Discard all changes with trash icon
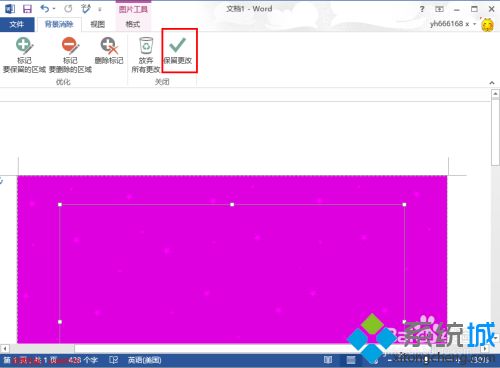500x368 pixels. 146,45
